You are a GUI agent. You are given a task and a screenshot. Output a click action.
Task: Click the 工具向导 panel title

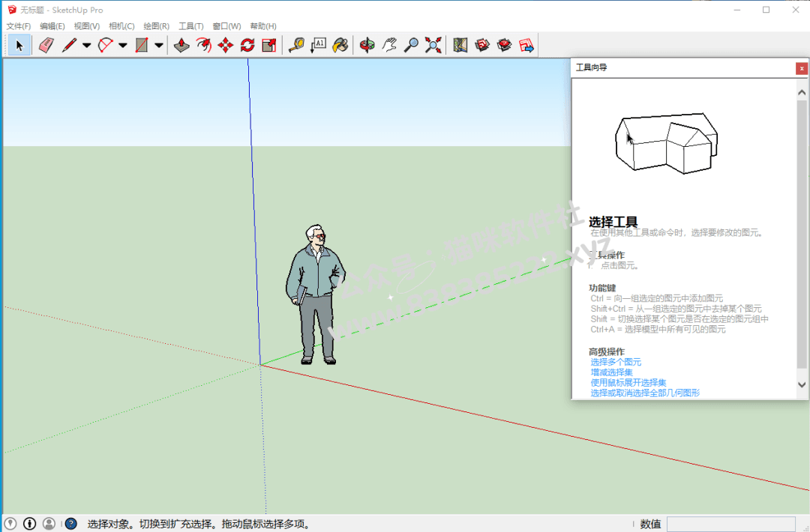coord(592,67)
